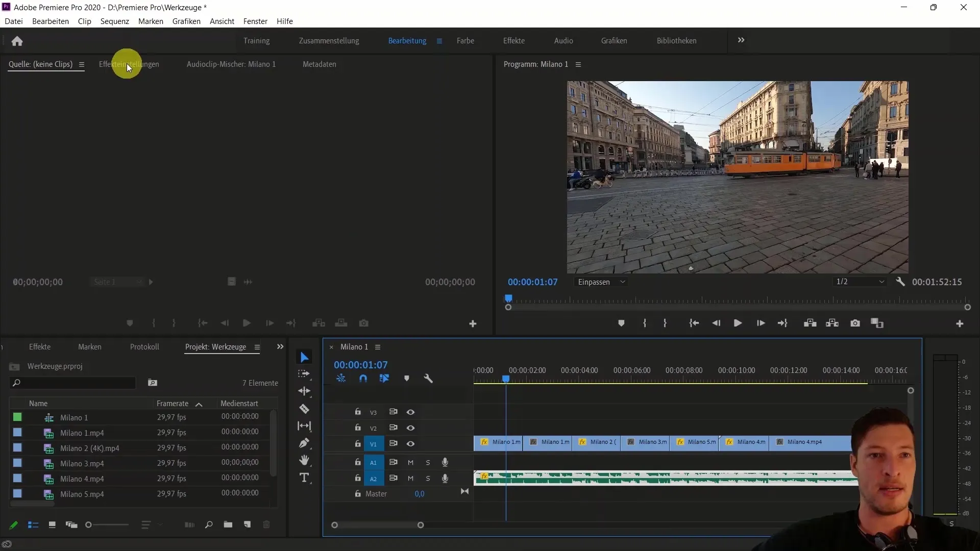The image size is (980, 551).
Task: Play sequence in Program monitor
Action: click(x=738, y=323)
